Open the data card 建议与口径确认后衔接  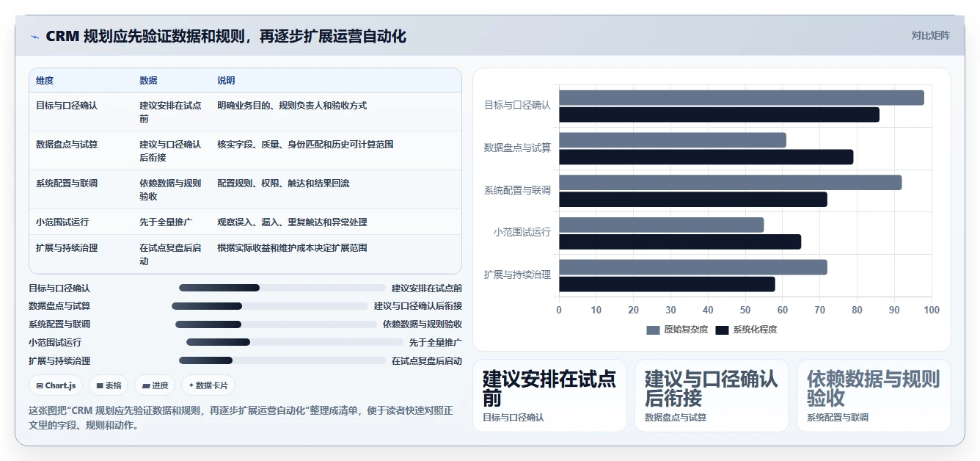712,396
